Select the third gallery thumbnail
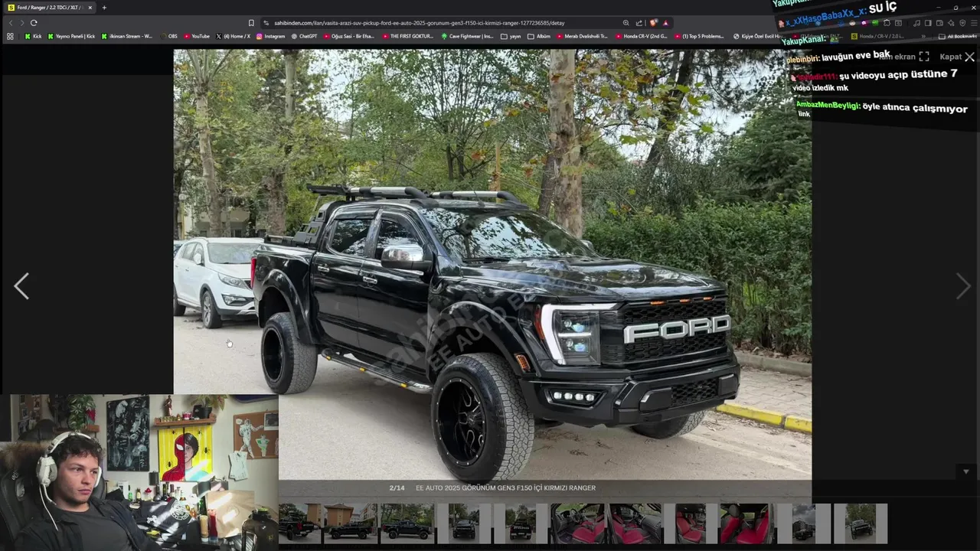The height and width of the screenshot is (551, 980). click(x=407, y=523)
